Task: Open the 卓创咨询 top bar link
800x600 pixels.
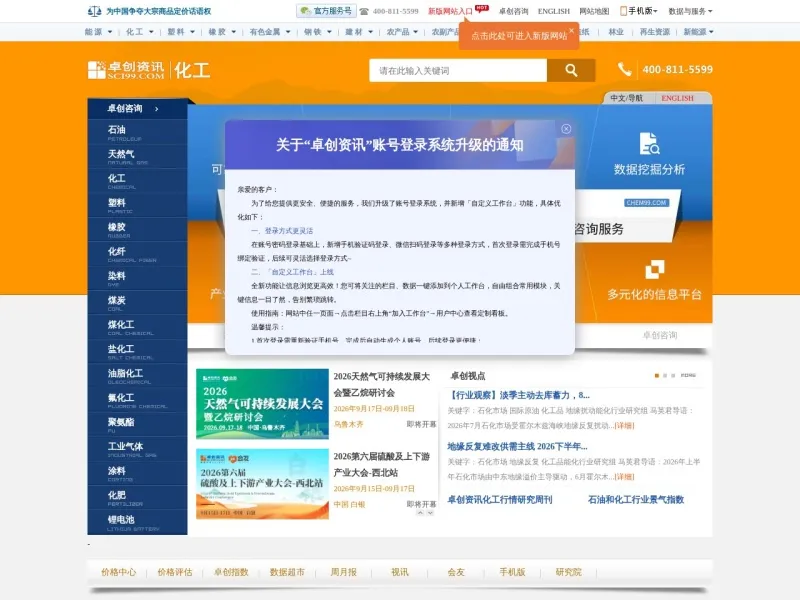Action: coord(513,11)
